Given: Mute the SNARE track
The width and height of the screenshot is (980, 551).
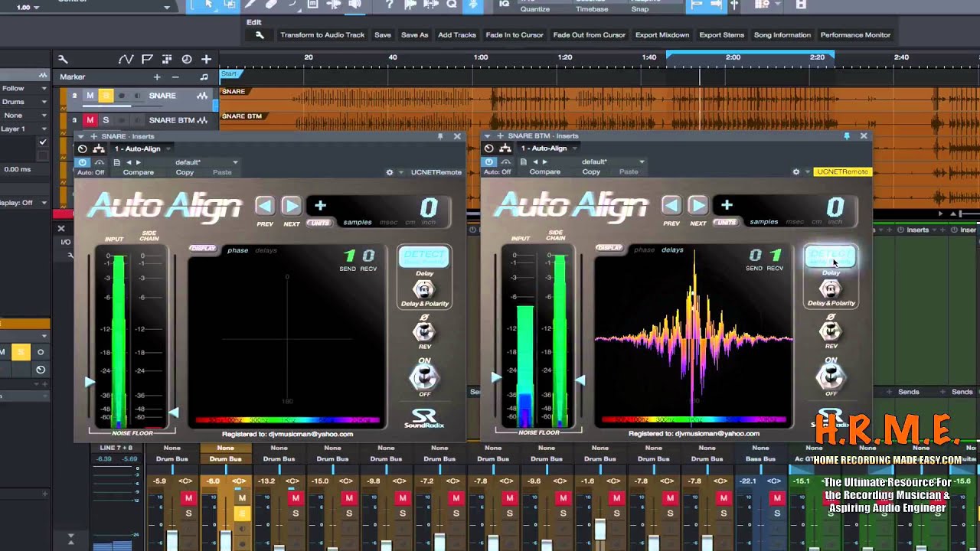Looking at the screenshot, I should coord(90,96).
